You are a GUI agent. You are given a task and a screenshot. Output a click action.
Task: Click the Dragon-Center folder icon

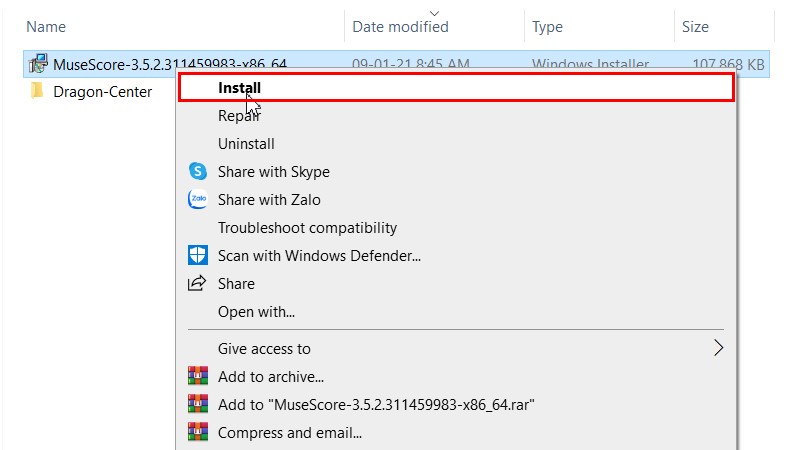coord(37,91)
